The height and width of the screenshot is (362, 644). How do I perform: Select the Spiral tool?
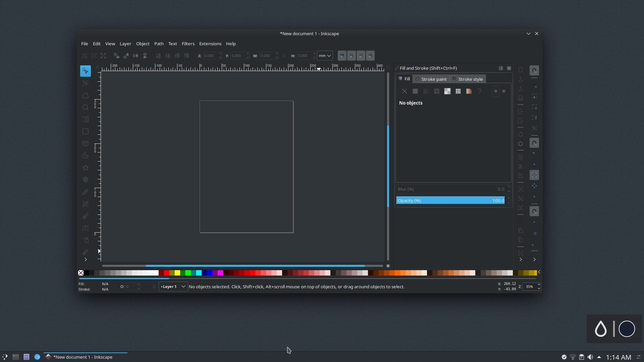click(x=85, y=180)
